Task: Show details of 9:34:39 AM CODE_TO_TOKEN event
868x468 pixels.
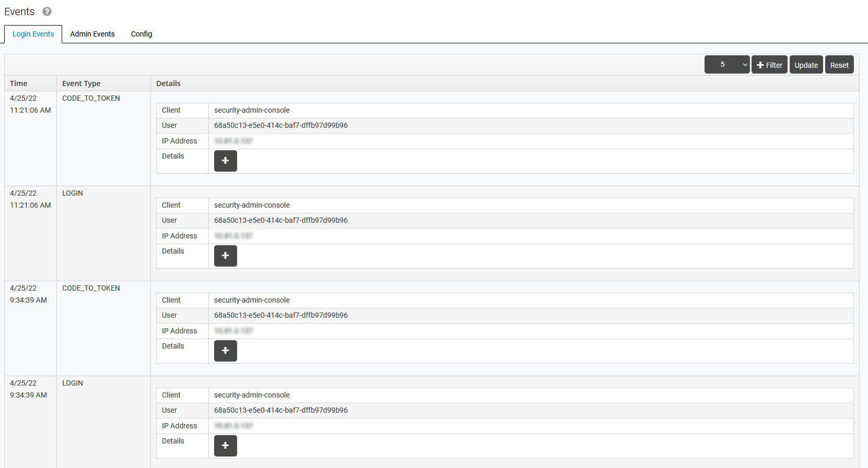Action: click(226, 351)
